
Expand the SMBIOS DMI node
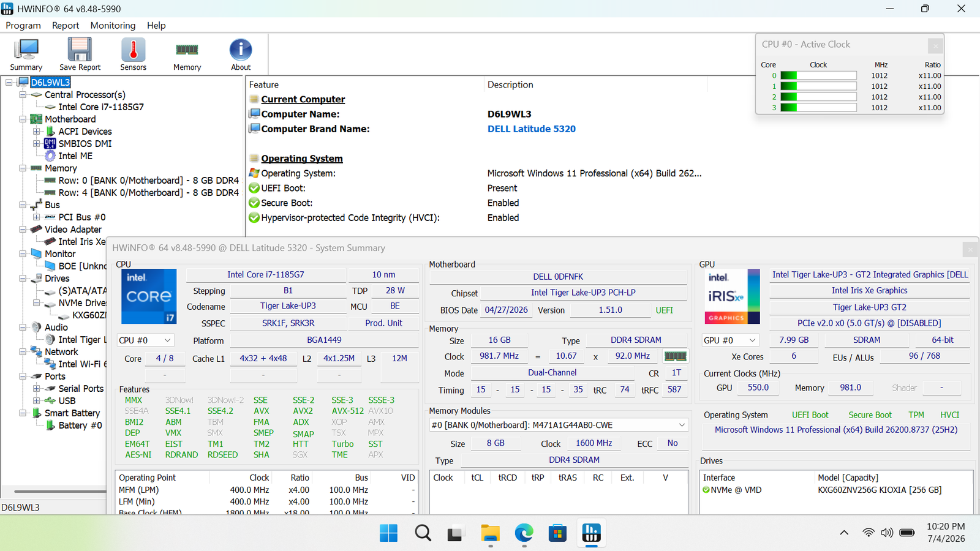[x=36, y=144]
